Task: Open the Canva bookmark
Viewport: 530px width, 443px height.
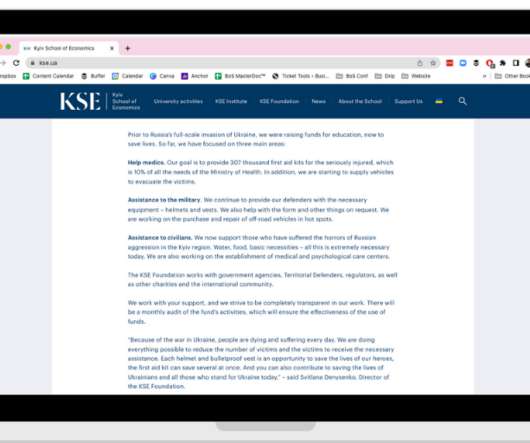Action: coord(162,76)
